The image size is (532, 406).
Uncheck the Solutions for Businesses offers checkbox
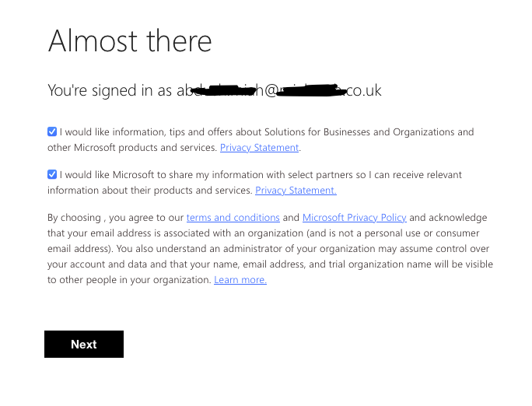tap(52, 132)
